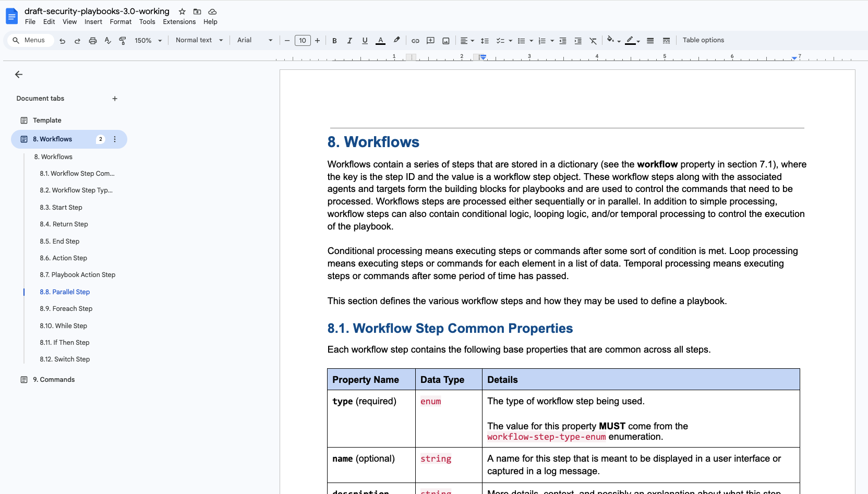Toggle italic formatting
868x494 pixels.
point(349,41)
